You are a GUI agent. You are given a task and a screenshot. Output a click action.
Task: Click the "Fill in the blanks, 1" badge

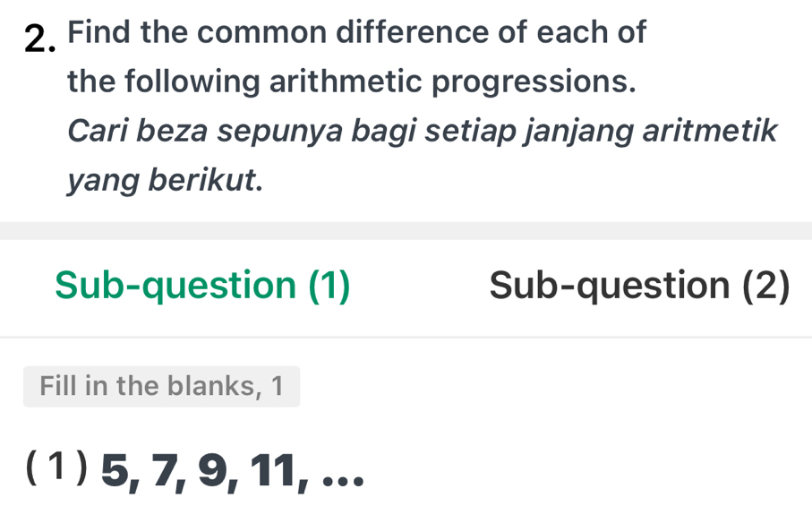pyautogui.click(x=161, y=386)
